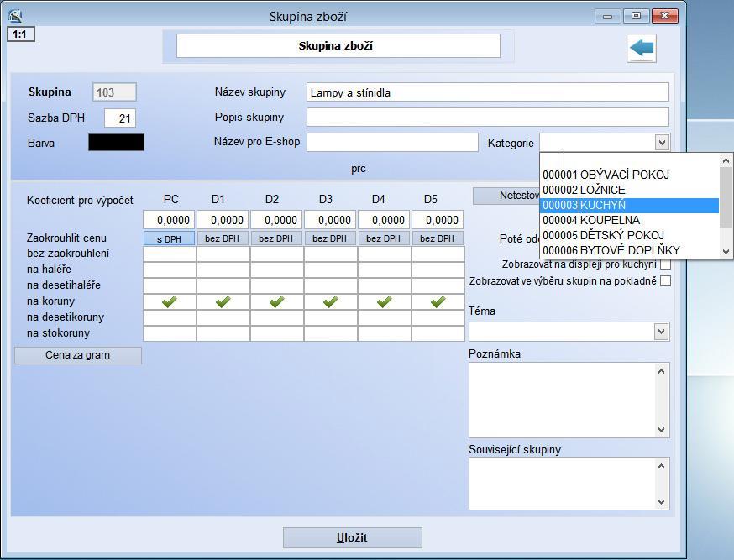Click the Název skupiny field
734x560 pixels.
coord(488,92)
